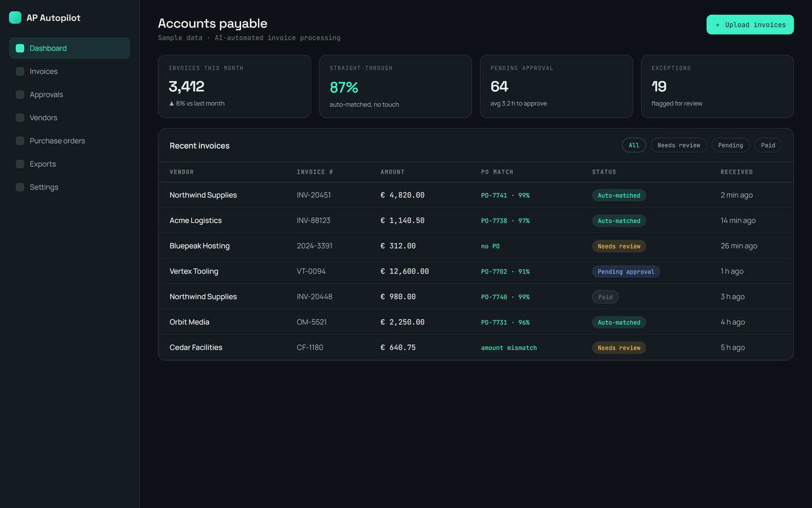Open invoice VT-0094

(x=311, y=271)
